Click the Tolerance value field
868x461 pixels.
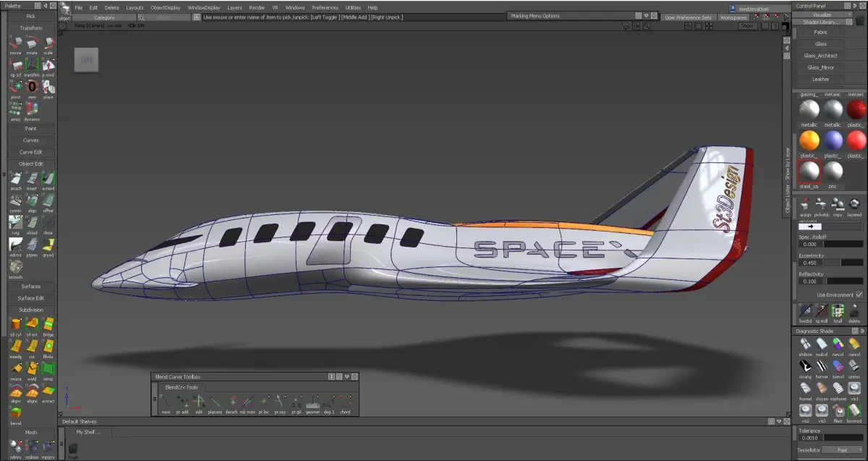coord(811,438)
